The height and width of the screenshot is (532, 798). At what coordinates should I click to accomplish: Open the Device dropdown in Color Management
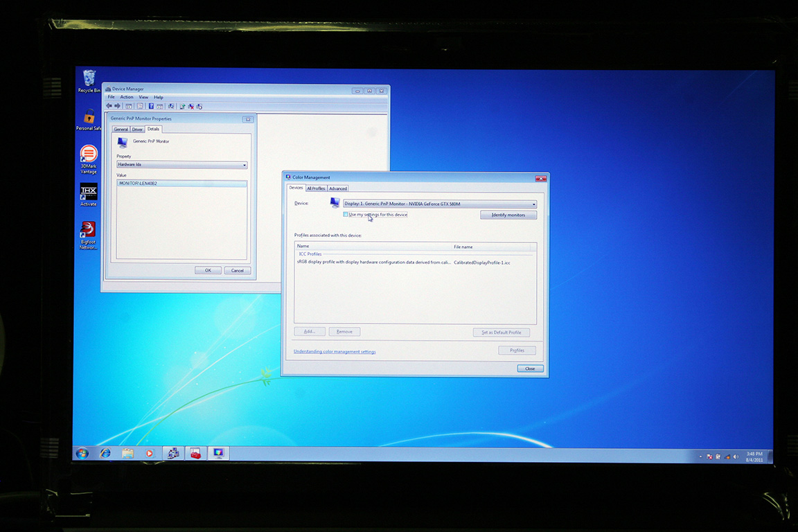(x=441, y=204)
